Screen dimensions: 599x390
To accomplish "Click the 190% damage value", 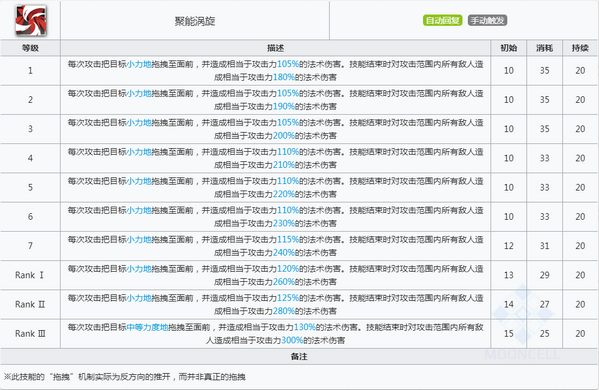I will click(284, 107).
